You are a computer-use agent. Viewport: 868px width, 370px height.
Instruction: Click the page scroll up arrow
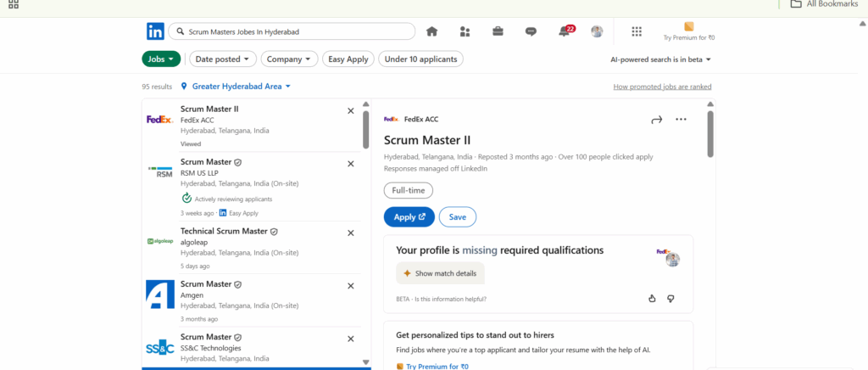coord(862,23)
